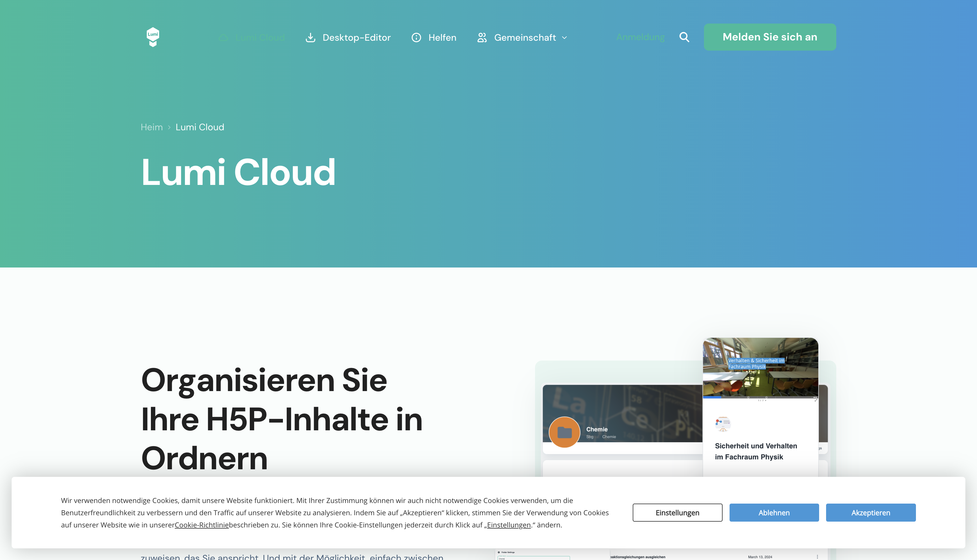Click the Lumi logo icon
The image size is (977, 560).
click(x=153, y=37)
